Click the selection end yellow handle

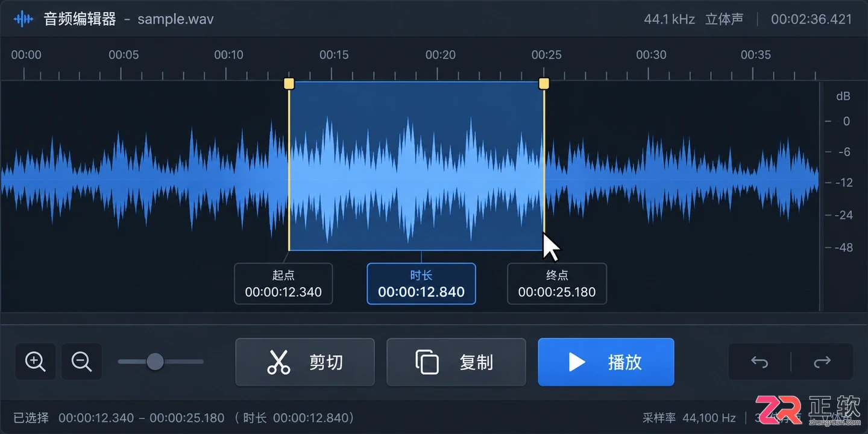[x=544, y=83]
